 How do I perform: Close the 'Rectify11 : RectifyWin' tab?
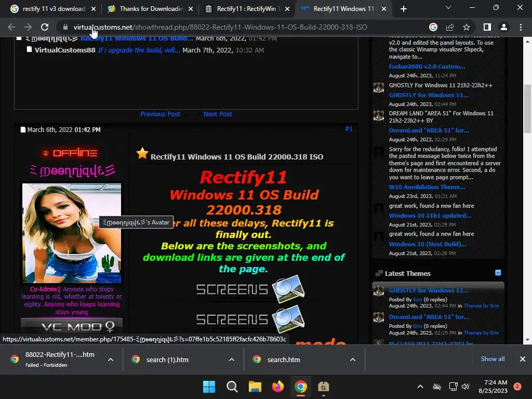[x=287, y=9]
